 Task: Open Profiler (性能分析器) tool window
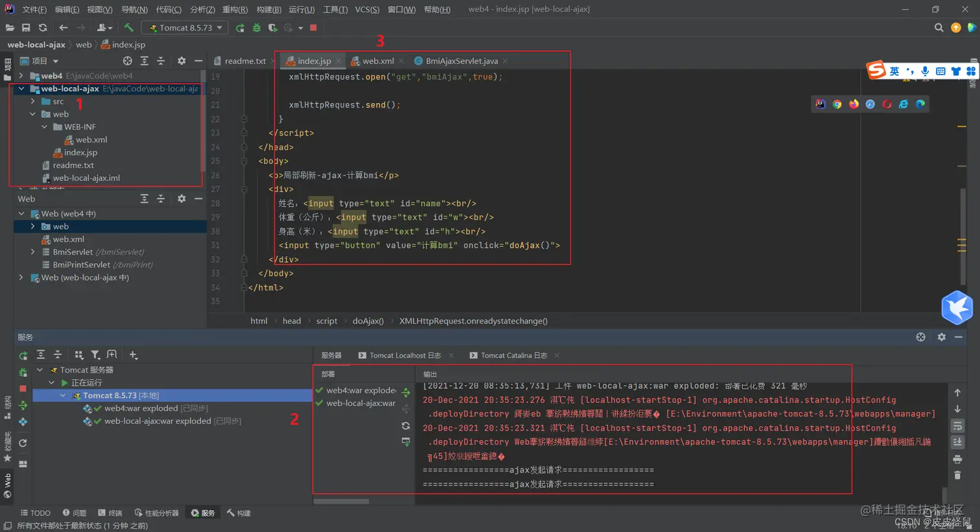coord(156,513)
